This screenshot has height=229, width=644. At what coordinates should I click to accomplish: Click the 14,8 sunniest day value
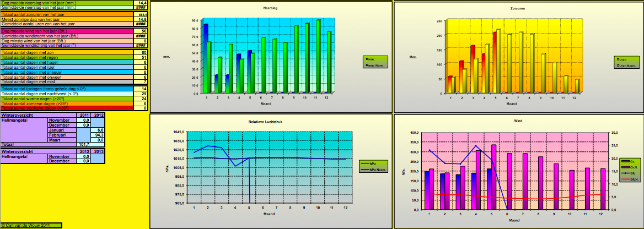141,19
